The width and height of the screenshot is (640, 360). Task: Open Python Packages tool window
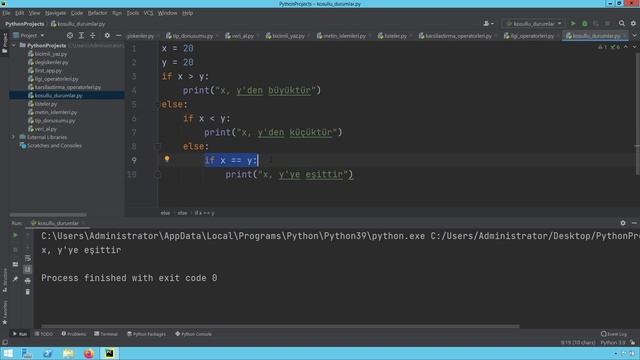click(x=147, y=334)
